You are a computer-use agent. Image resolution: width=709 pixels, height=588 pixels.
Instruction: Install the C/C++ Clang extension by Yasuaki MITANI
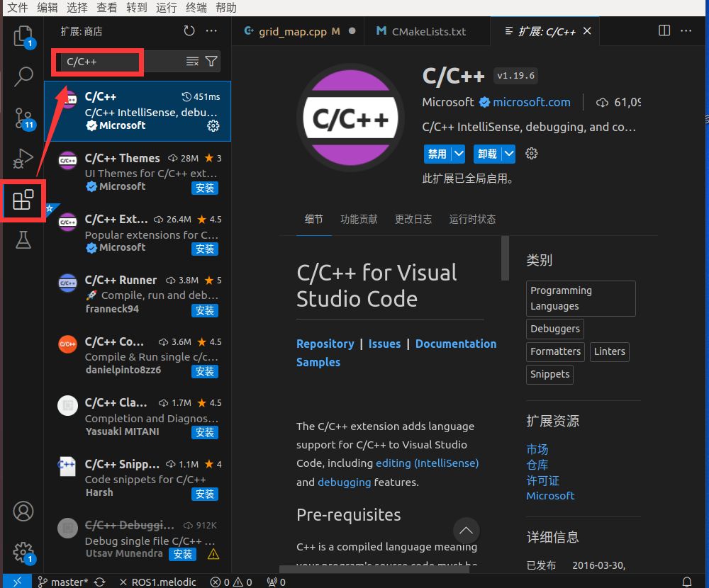(x=204, y=433)
